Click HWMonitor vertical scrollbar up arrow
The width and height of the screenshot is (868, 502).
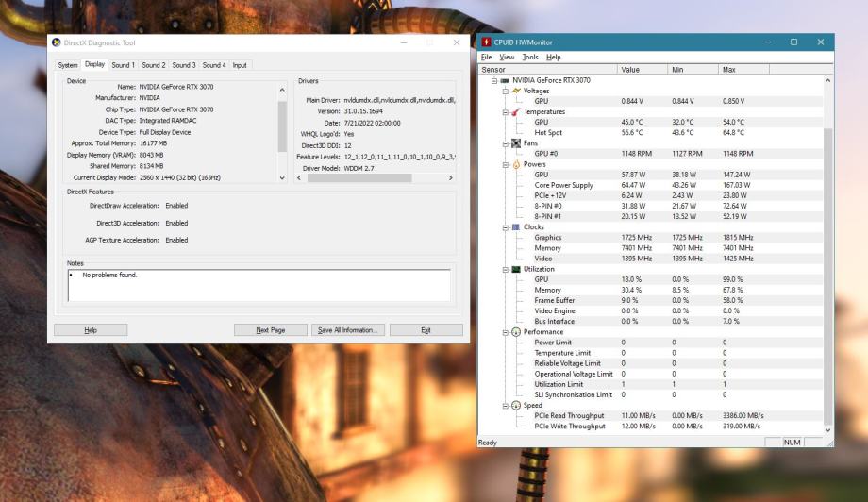[x=828, y=81]
